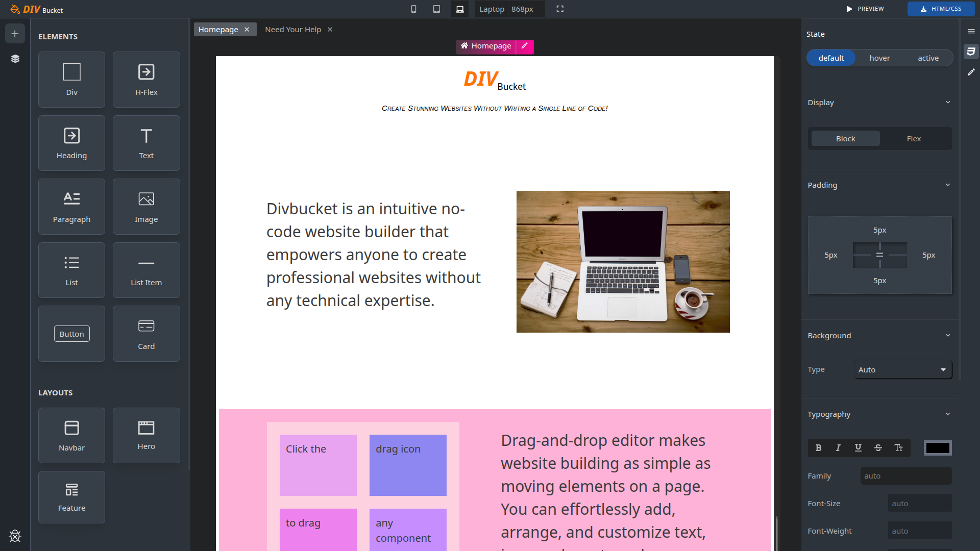The width and height of the screenshot is (980, 551).
Task: Switch to tablet device view
Action: click(x=436, y=9)
